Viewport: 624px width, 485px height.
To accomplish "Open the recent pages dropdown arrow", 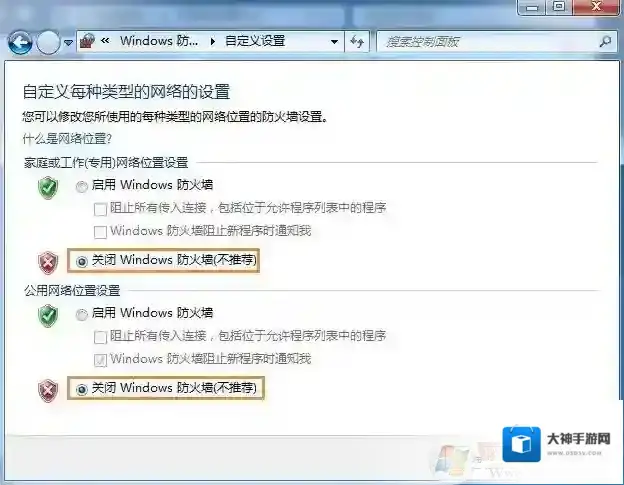I will [68, 42].
